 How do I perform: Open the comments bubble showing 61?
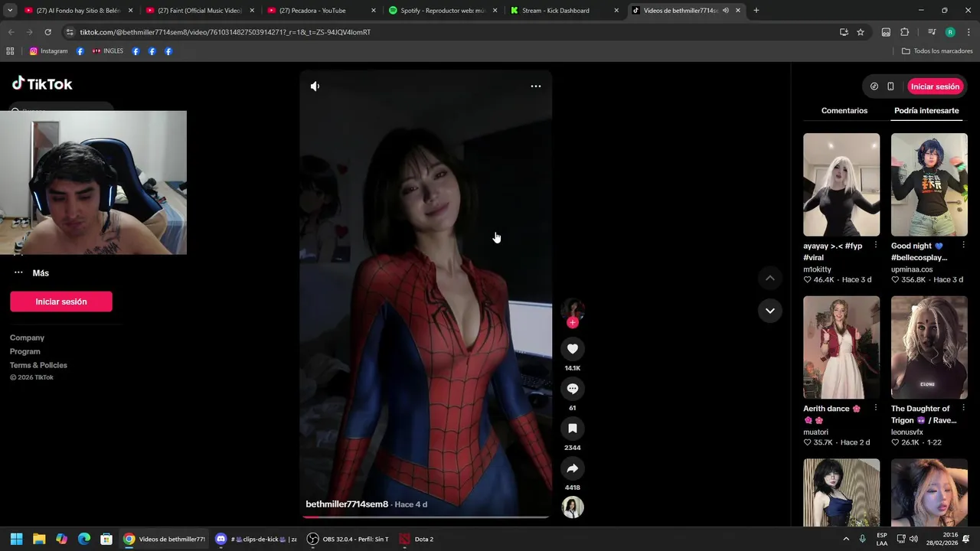(x=573, y=389)
